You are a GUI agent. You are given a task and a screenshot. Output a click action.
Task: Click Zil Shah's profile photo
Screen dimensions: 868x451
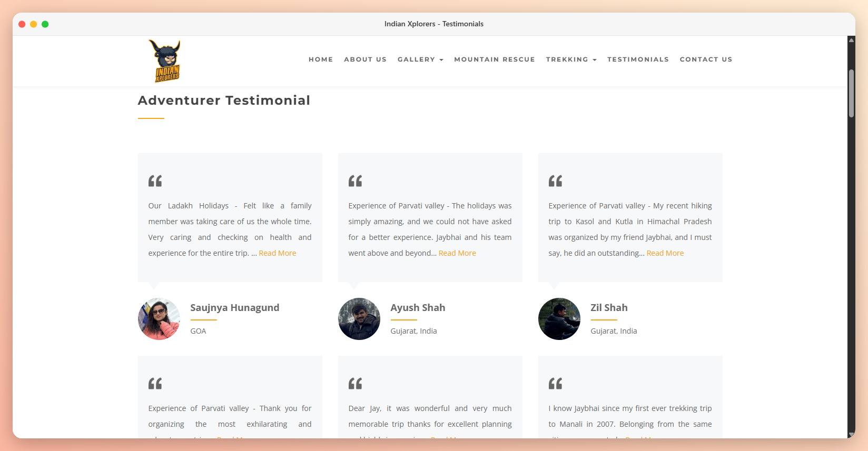pos(559,319)
